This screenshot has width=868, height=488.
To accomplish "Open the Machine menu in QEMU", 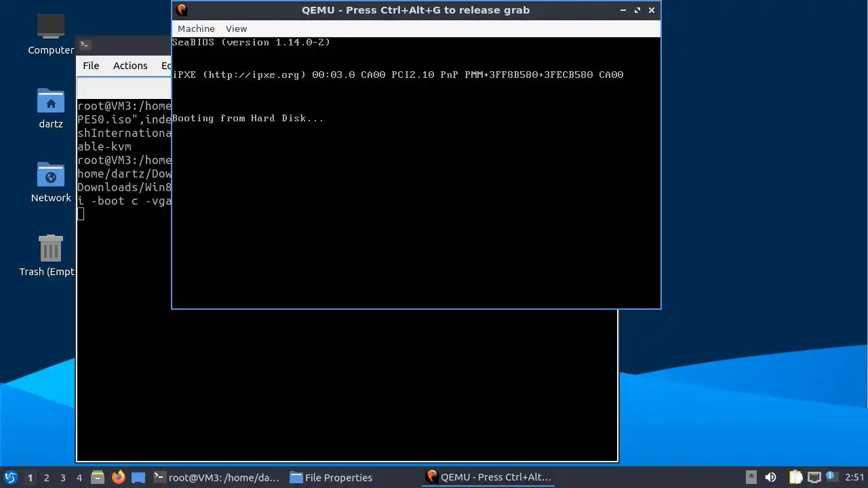I will pos(196,28).
